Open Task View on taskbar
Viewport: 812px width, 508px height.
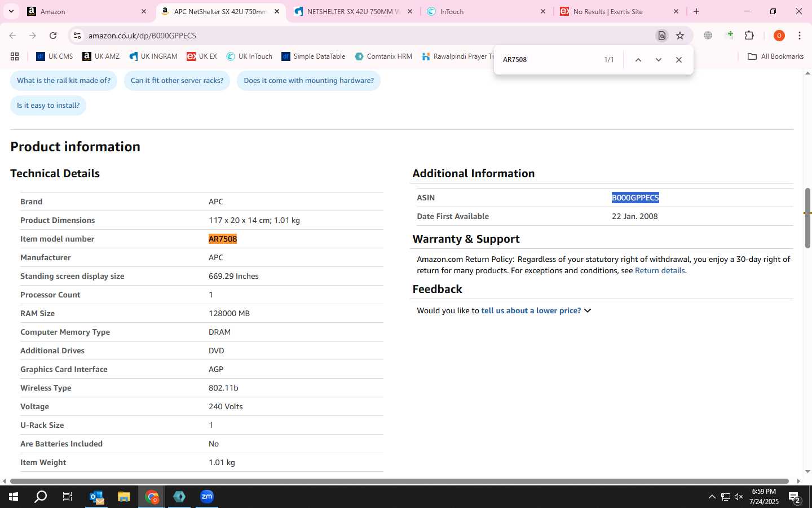pos(68,497)
